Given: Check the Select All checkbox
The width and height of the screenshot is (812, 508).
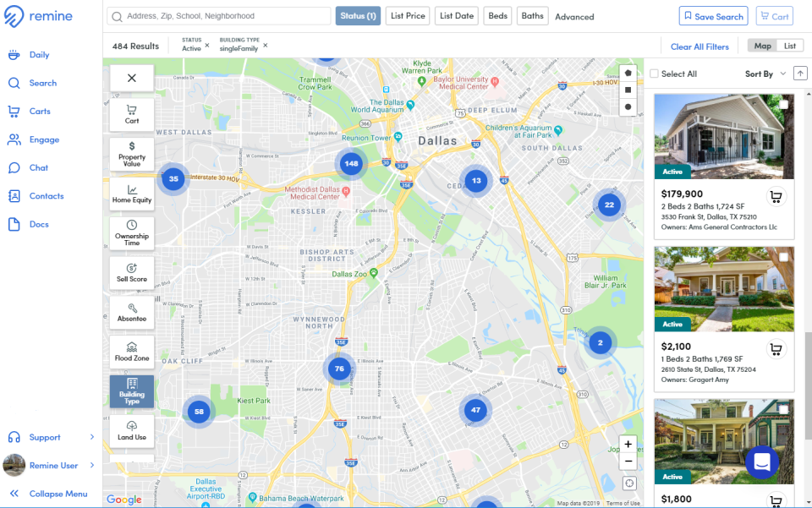Looking at the screenshot, I should coord(654,74).
